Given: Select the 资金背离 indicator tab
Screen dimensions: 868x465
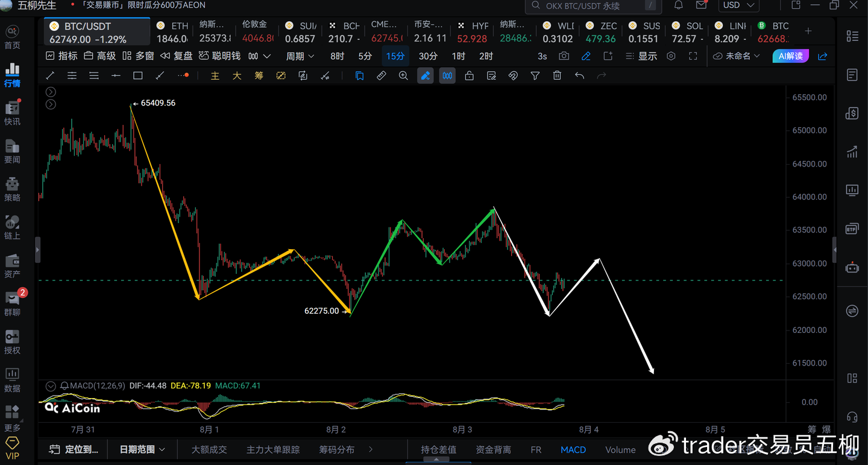Looking at the screenshot, I should tap(493, 449).
